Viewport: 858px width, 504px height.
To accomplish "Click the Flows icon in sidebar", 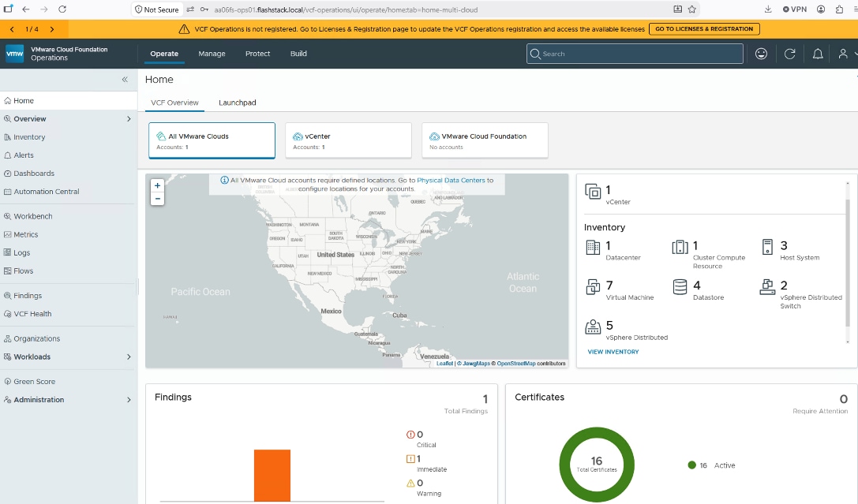I will pos(8,271).
